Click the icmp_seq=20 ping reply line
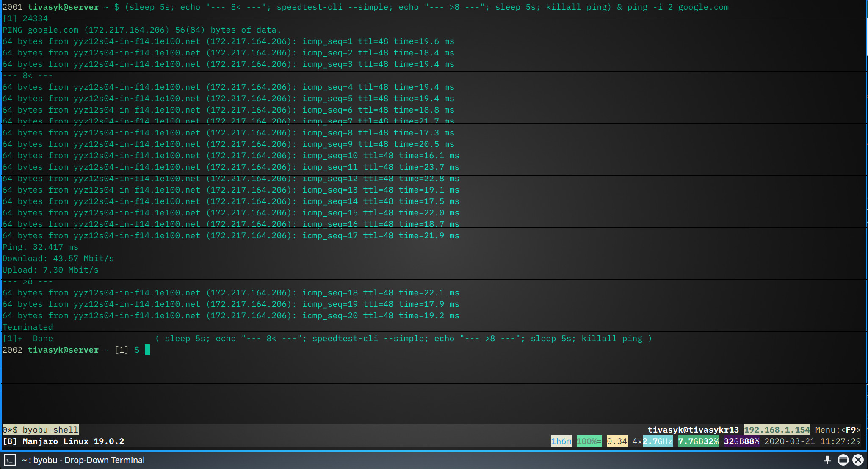 tap(231, 315)
